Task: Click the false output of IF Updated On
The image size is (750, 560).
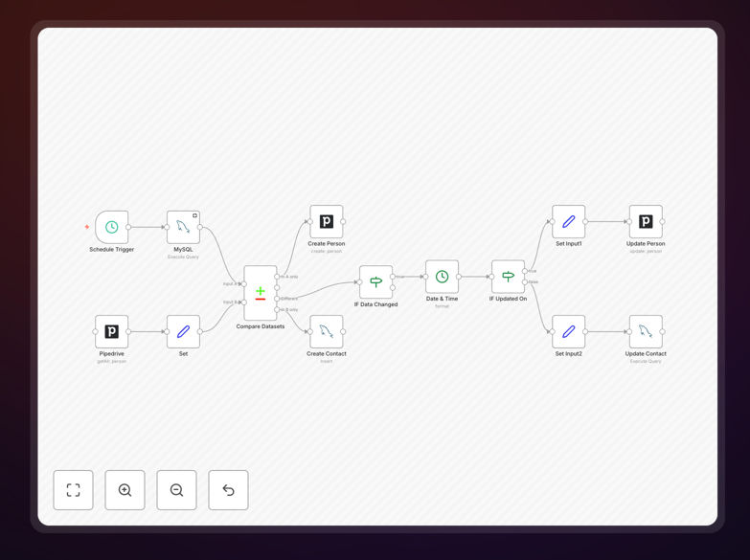Action: (525, 282)
